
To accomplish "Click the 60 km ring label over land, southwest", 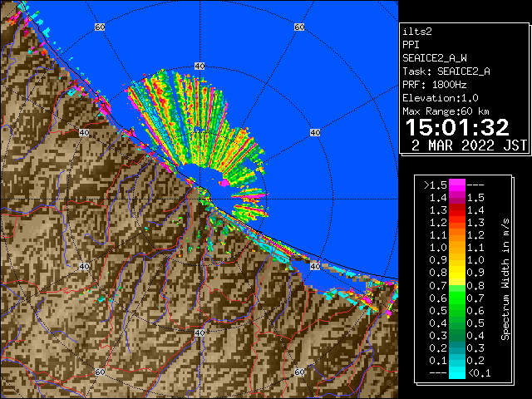I will coord(100,372).
